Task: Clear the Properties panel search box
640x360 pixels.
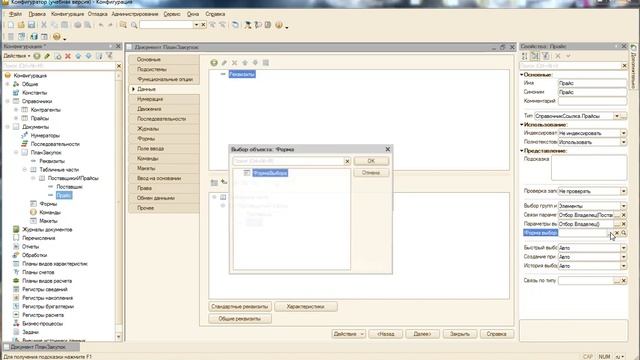Action: click(624, 66)
